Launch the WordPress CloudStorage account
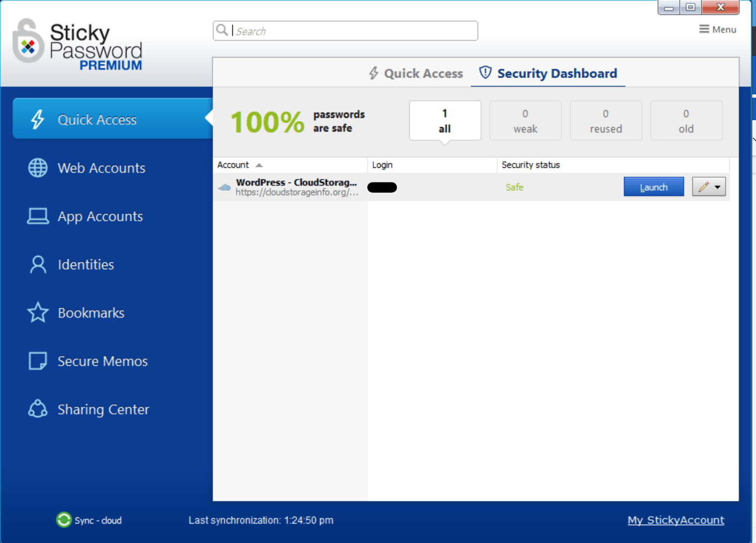This screenshot has width=756, height=543. click(x=654, y=186)
